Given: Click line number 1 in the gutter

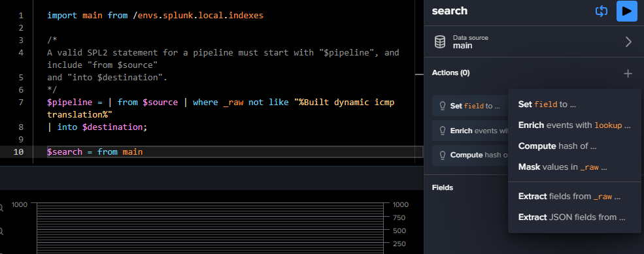Looking at the screenshot, I should click(21, 16).
